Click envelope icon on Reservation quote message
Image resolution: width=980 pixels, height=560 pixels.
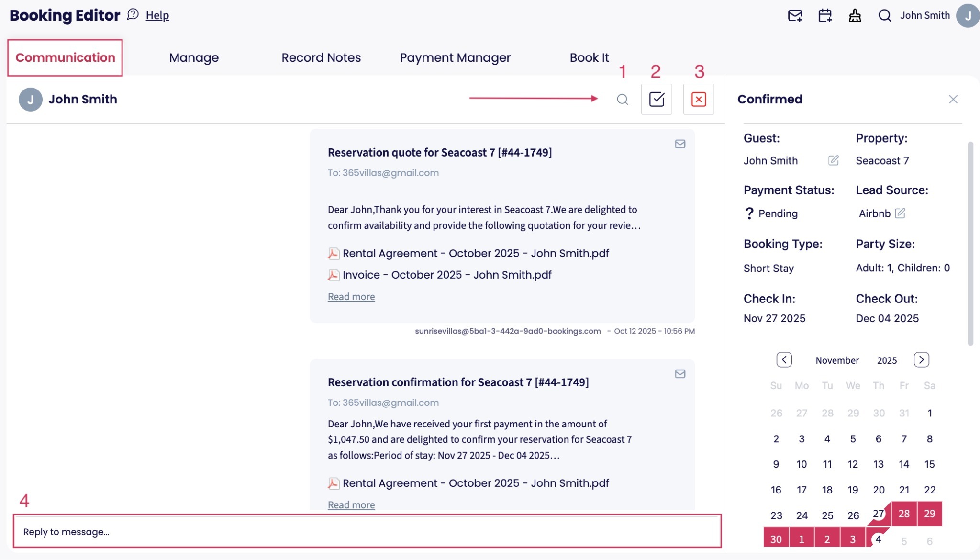680,144
